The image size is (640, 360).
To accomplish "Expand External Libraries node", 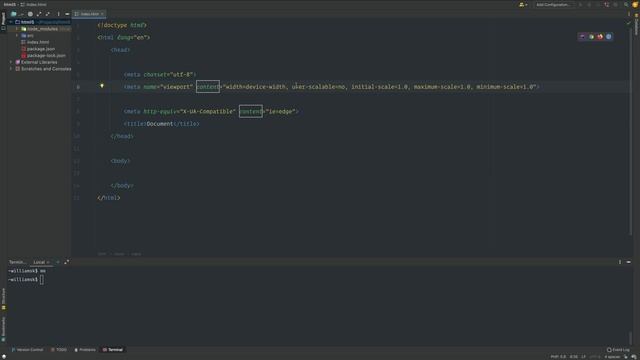I will [x=11, y=62].
